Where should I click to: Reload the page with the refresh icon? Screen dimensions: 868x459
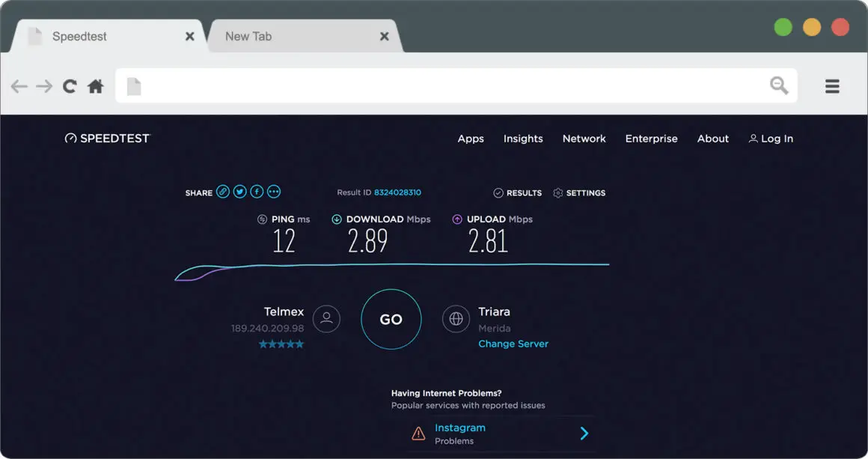[x=69, y=86]
